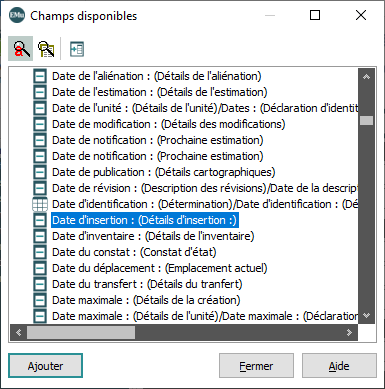Close the Champs disponibles window

(361, 15)
